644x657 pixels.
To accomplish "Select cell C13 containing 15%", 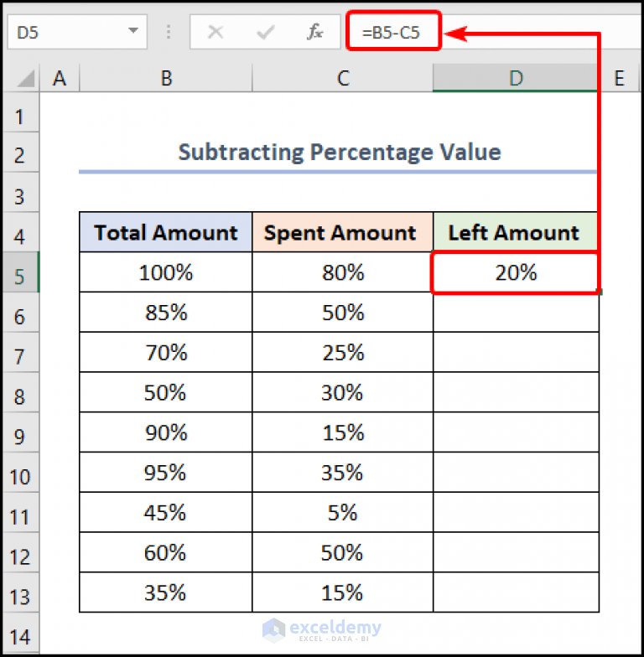I will click(342, 592).
